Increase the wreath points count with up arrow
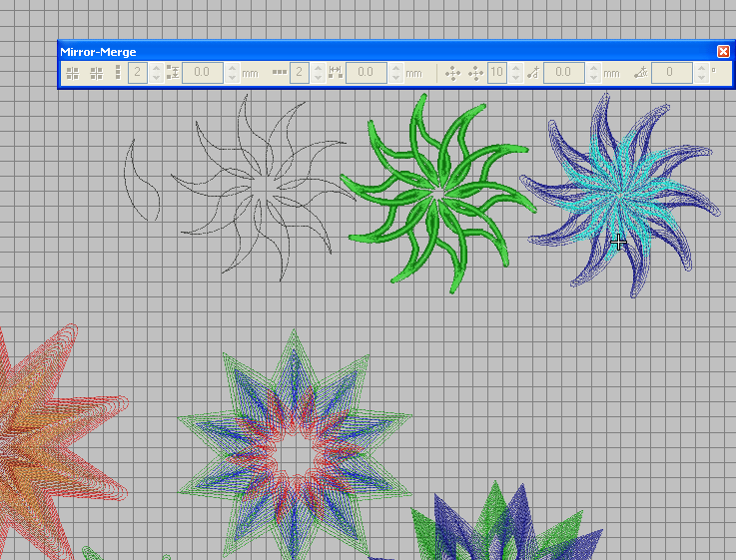The width and height of the screenshot is (736, 560). click(515, 68)
